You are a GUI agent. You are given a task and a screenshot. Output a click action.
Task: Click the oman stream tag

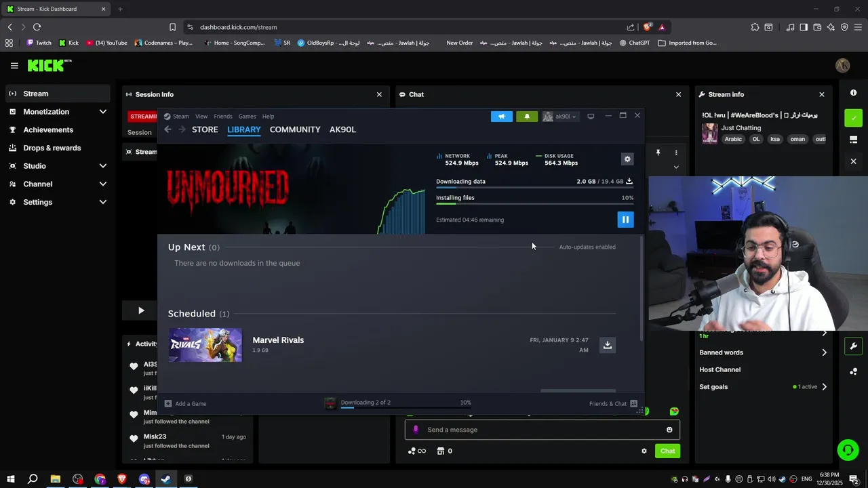[797, 139]
